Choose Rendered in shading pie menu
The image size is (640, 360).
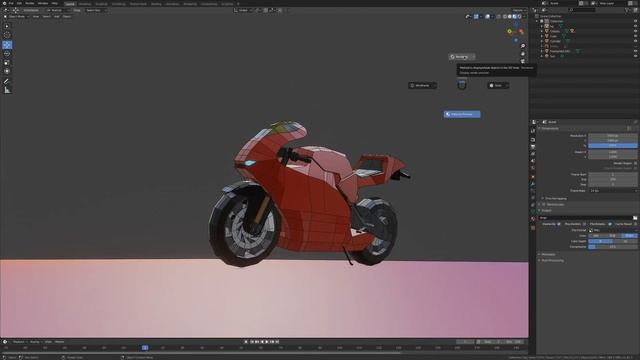tap(462, 57)
